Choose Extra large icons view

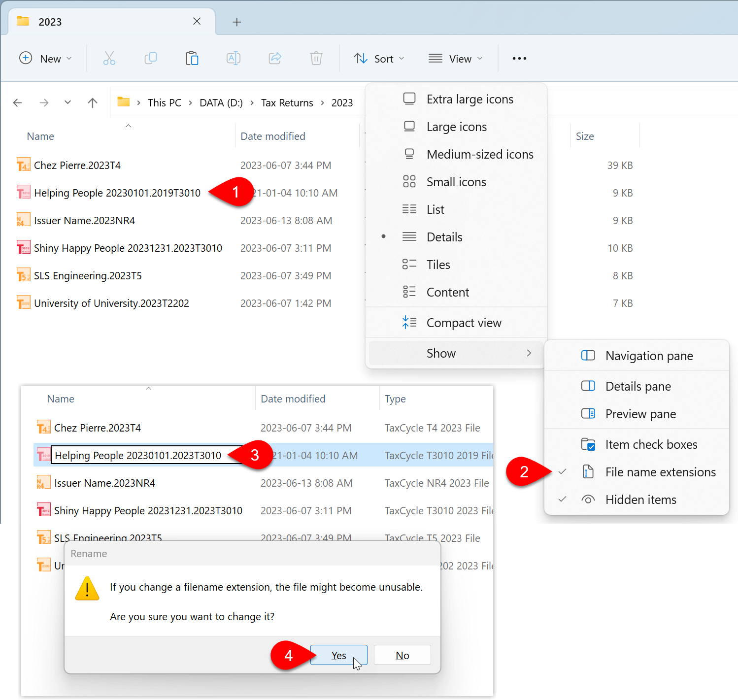456,99
